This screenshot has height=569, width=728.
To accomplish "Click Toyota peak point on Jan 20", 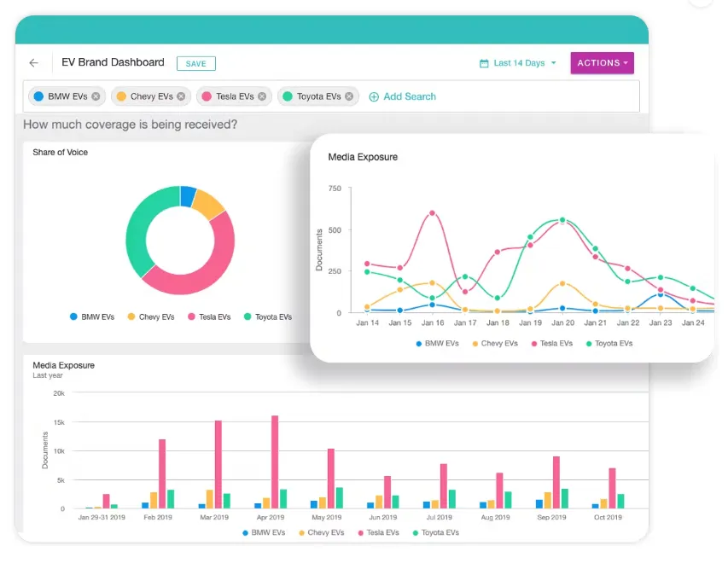I will click(x=562, y=220).
